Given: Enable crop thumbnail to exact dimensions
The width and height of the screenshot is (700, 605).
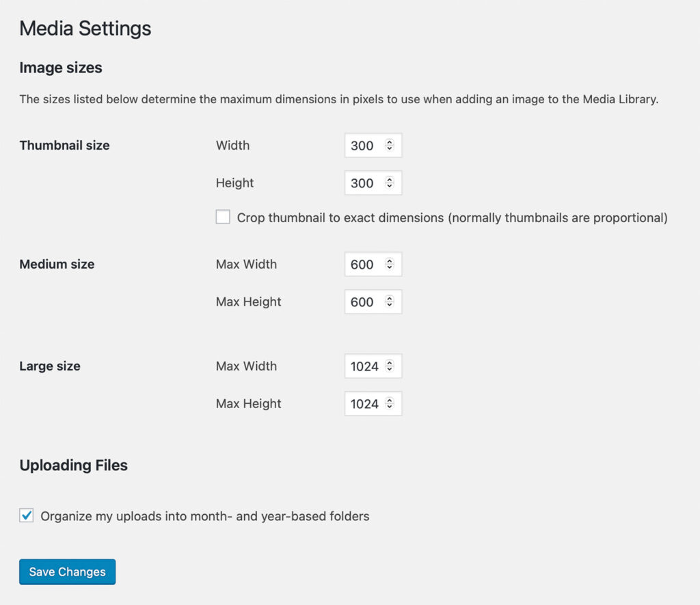Looking at the screenshot, I should (223, 216).
